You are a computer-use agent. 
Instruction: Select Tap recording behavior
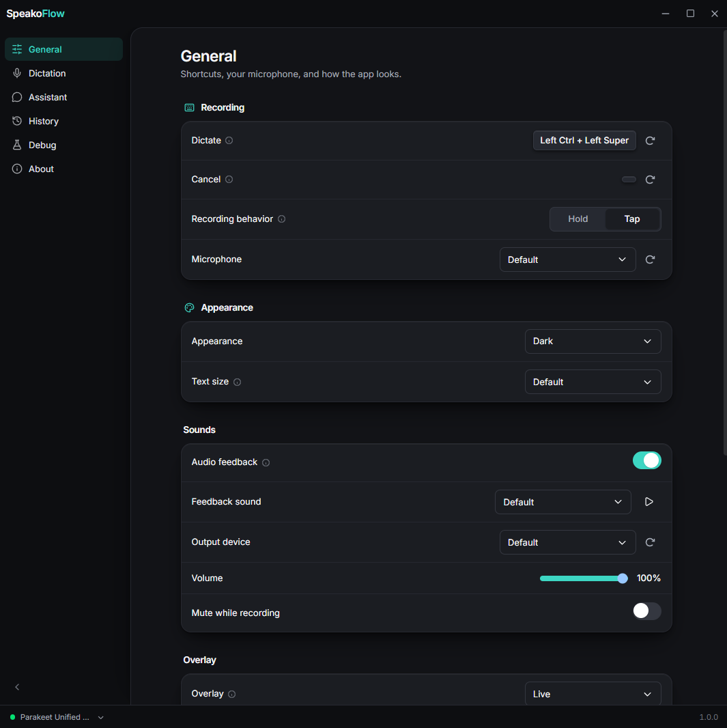(x=632, y=219)
